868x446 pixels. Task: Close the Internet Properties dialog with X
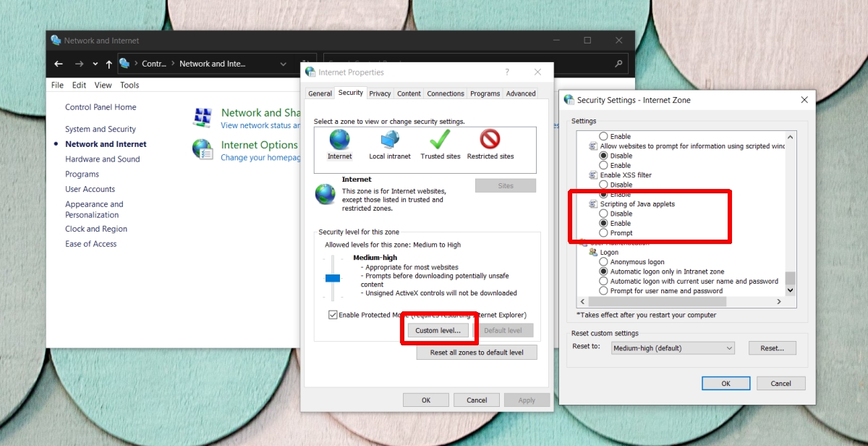point(537,72)
